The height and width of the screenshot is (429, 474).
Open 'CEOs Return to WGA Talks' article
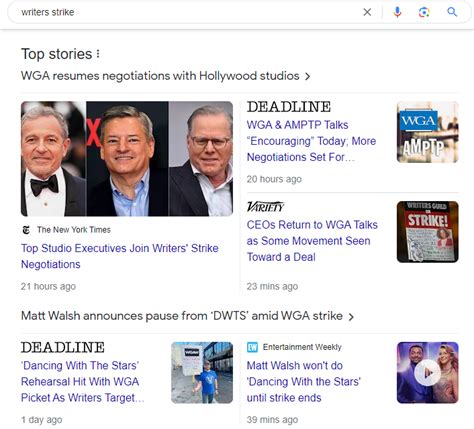[312, 241]
